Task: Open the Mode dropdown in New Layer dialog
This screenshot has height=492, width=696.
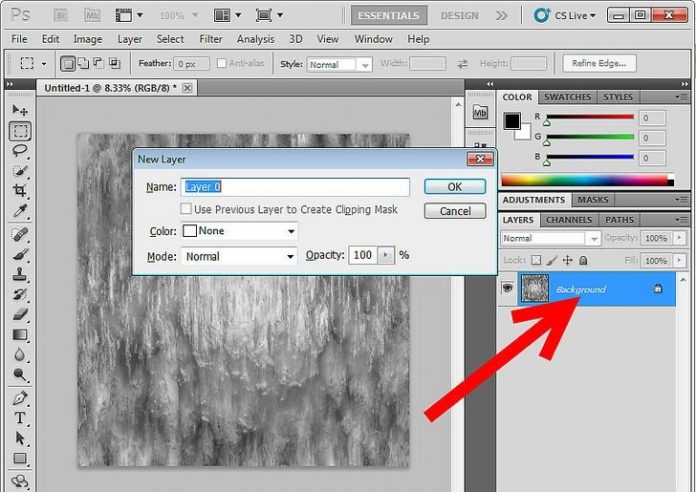Action: pos(239,256)
